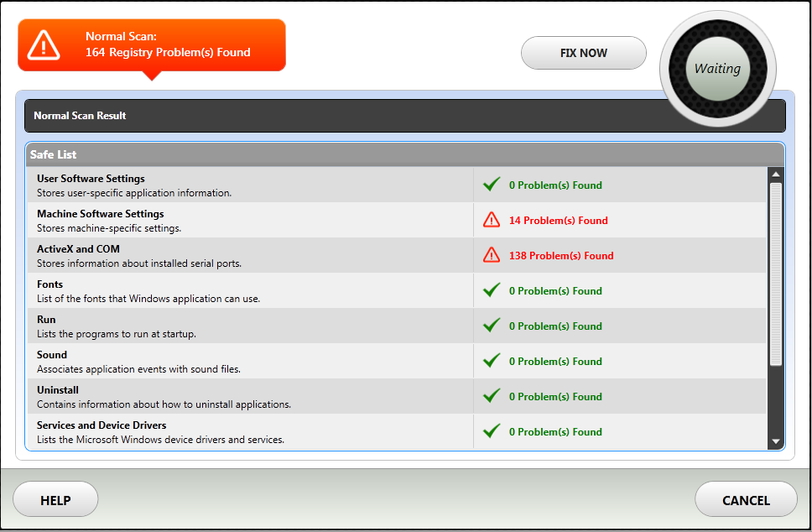This screenshot has height=532, width=812.
Task: Select the Safe List section header
Action: click(x=404, y=154)
